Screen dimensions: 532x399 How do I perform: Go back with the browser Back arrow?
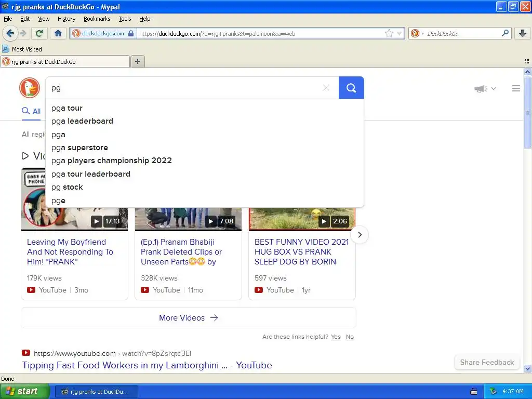click(x=10, y=33)
